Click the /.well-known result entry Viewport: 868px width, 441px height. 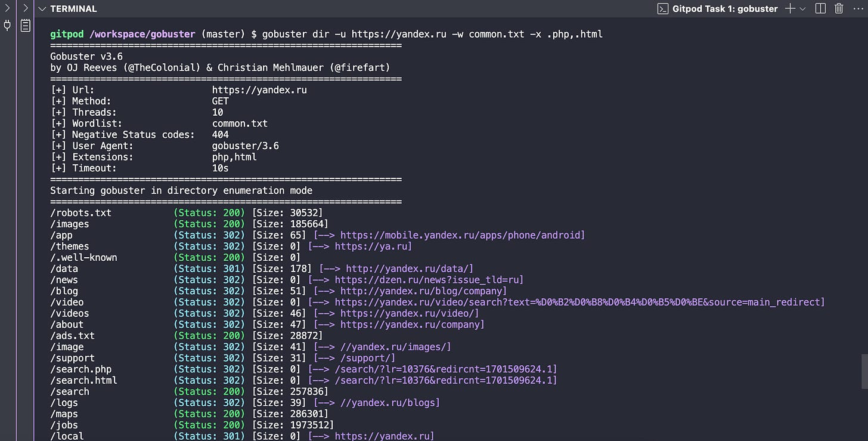coord(83,258)
